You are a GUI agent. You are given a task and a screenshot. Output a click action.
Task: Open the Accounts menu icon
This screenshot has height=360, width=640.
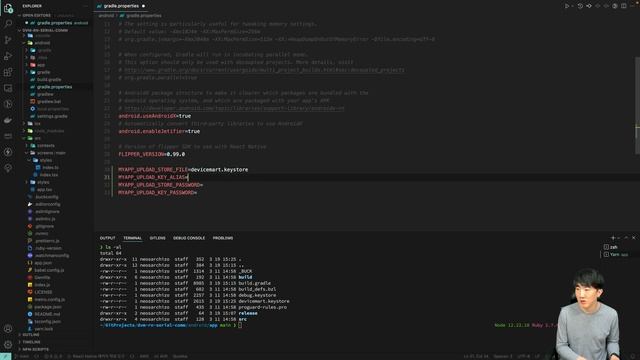tap(8, 329)
